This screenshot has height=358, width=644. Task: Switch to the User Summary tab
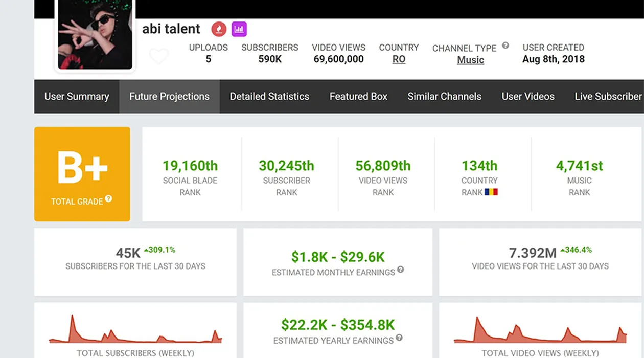pos(77,96)
